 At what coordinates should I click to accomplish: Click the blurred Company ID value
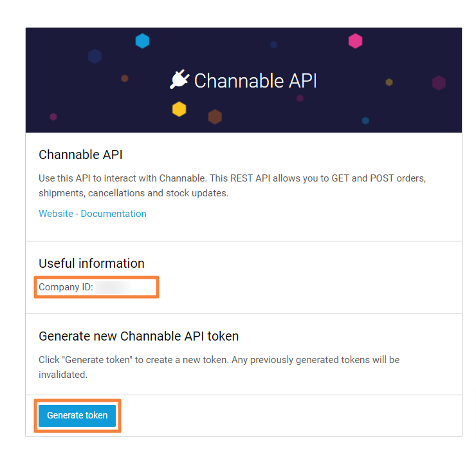click(113, 287)
